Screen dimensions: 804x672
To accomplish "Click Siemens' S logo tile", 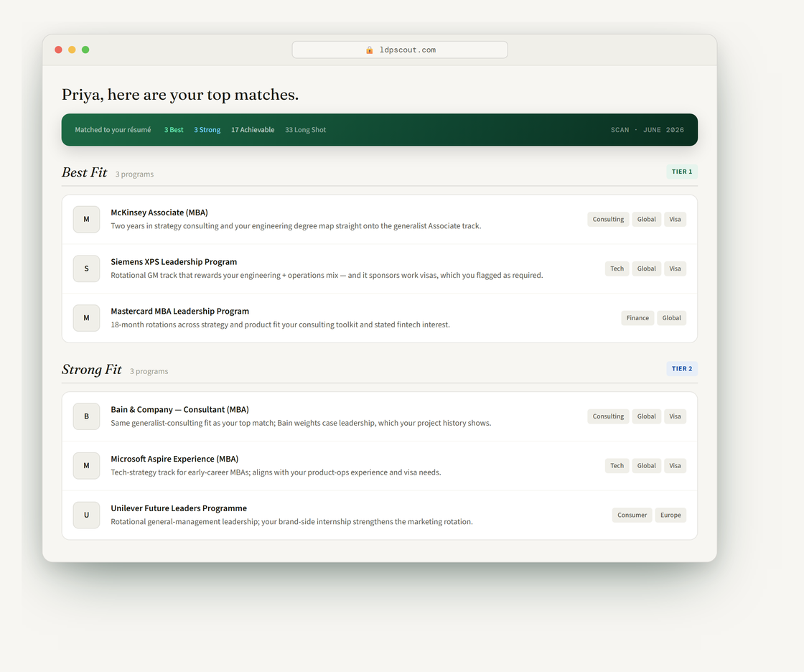I will pyautogui.click(x=86, y=269).
